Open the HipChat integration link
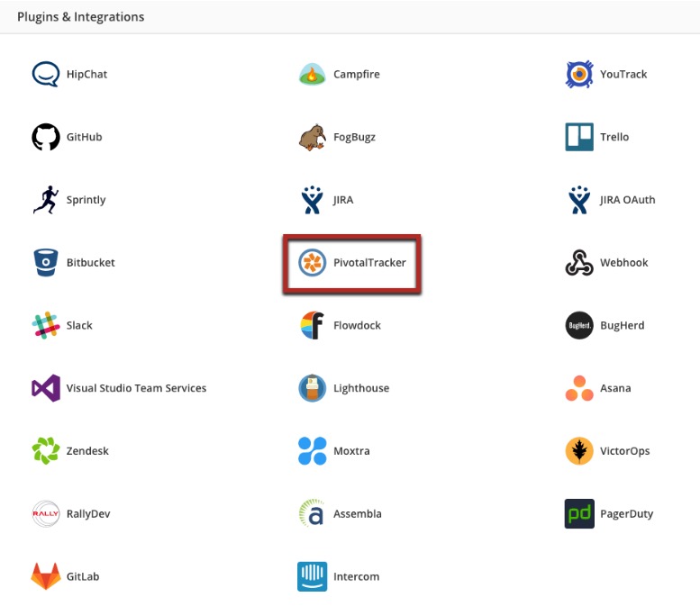The width and height of the screenshot is (700, 615). point(86,75)
